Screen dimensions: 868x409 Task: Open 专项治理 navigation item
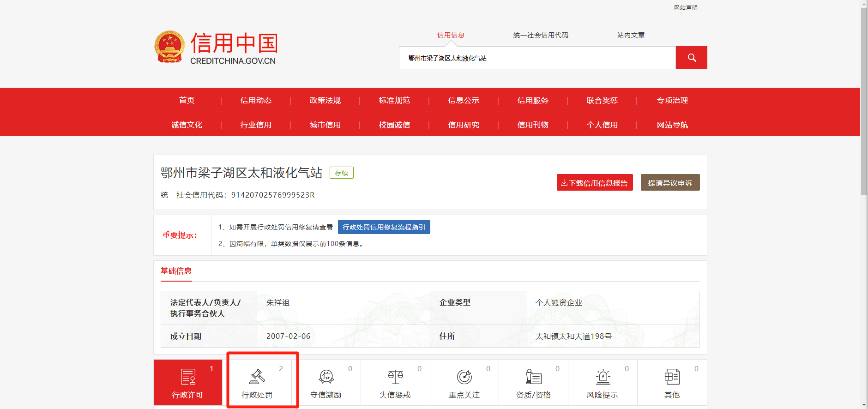pyautogui.click(x=673, y=100)
